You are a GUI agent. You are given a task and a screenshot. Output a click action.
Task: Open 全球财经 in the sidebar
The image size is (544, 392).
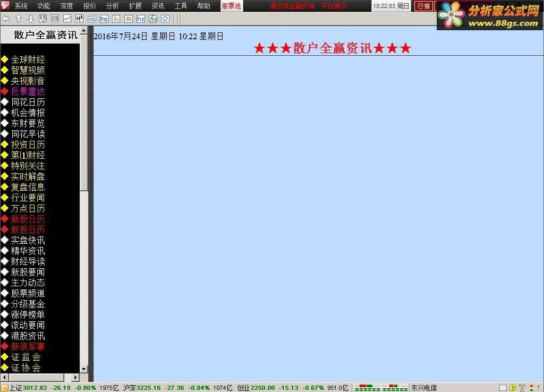point(28,59)
